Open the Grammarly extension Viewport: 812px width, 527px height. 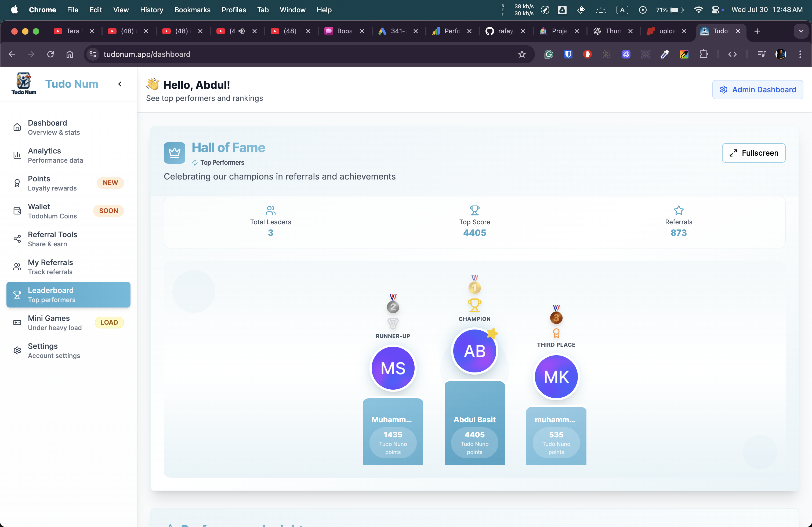549,54
